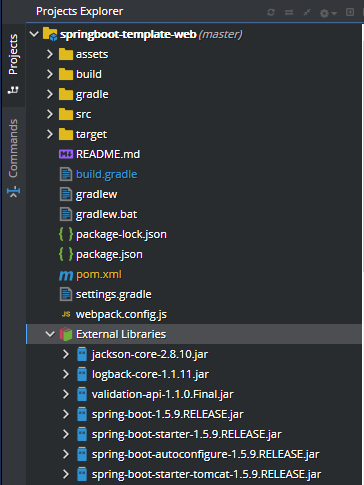Open the gear settings dropdown in header
This screenshot has width=364, height=485.
pyautogui.click(x=328, y=13)
